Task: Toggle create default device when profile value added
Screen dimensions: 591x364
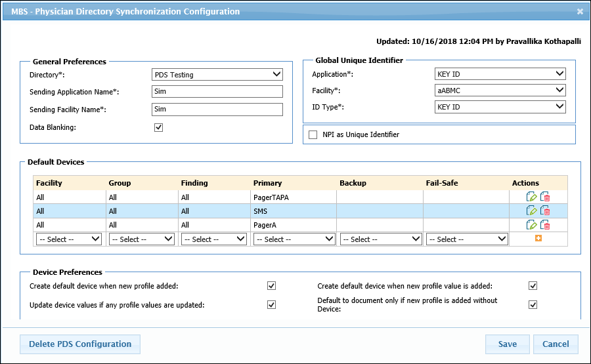Action: tap(533, 286)
